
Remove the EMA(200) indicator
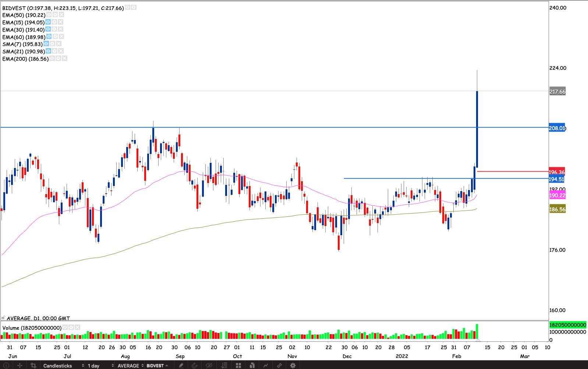click(x=64, y=58)
